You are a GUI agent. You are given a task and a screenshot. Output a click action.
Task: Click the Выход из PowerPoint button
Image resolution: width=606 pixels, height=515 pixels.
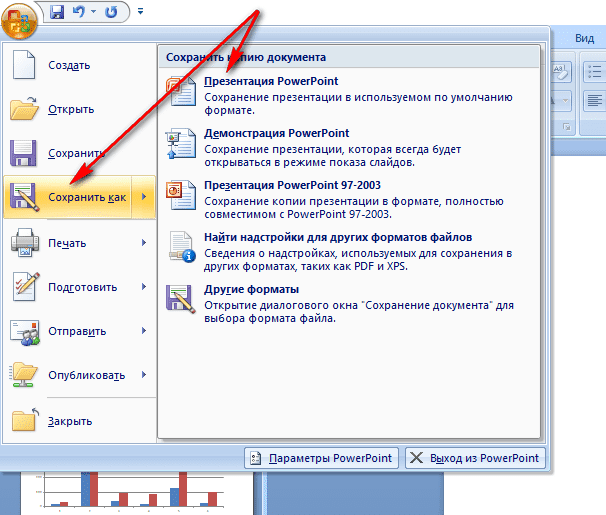475,458
